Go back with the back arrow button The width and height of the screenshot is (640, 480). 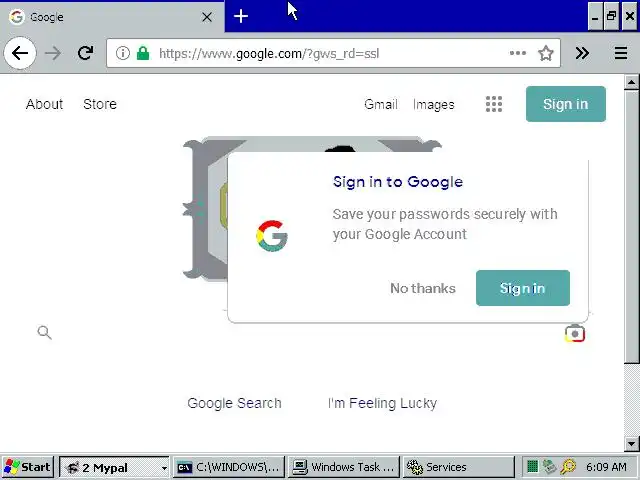[20, 53]
